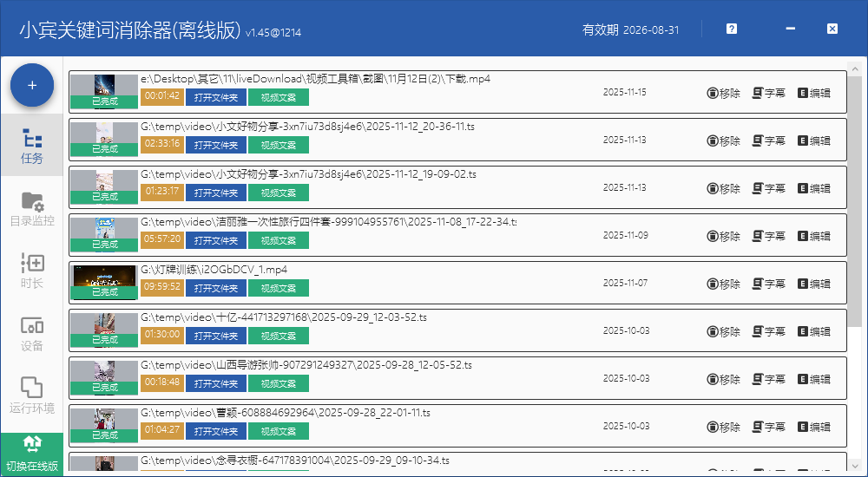Screen dimensions: 868x477
Task: Click 视频文案 for 洁丽雅 video task
Action: pos(279,239)
